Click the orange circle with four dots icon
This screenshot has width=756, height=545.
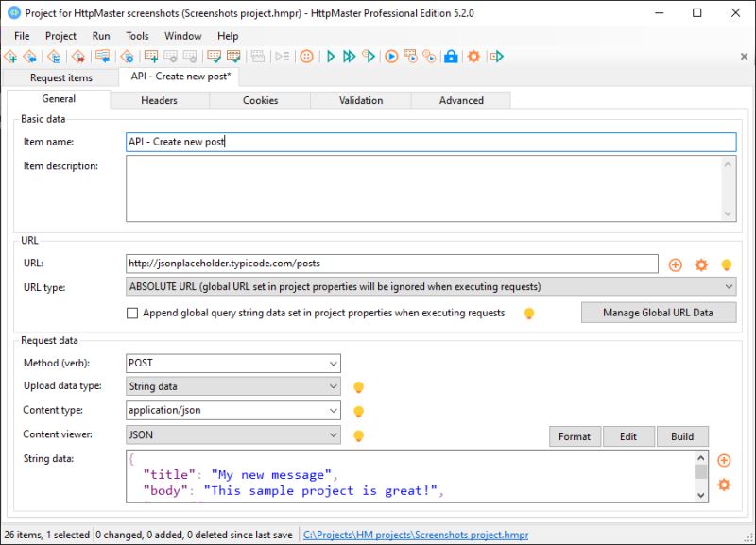[x=306, y=57]
